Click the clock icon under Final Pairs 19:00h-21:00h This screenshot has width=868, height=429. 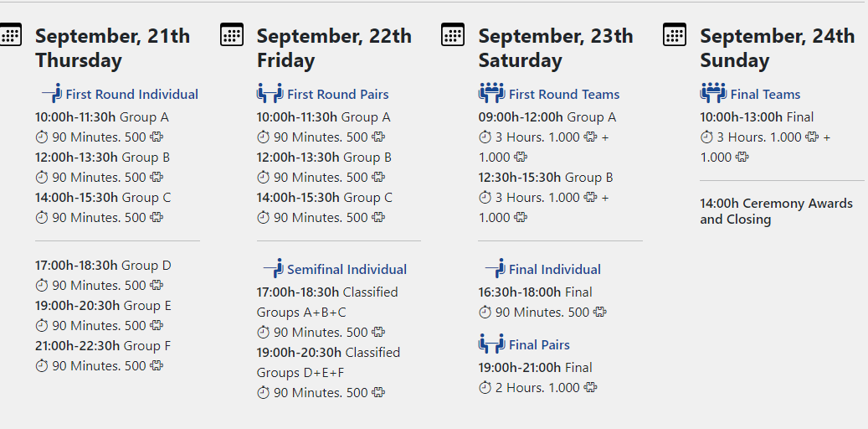[485, 388]
